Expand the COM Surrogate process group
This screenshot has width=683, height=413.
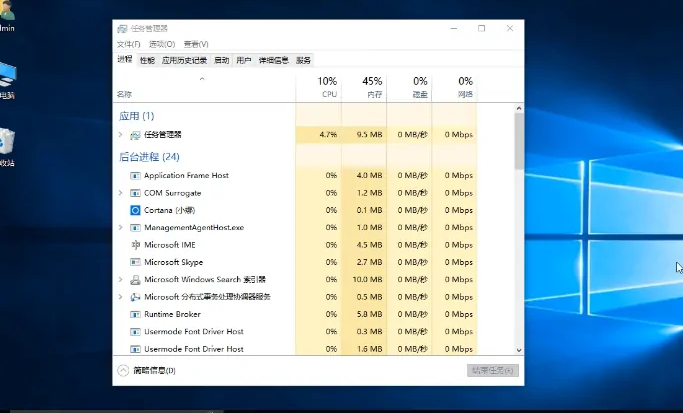[121, 193]
